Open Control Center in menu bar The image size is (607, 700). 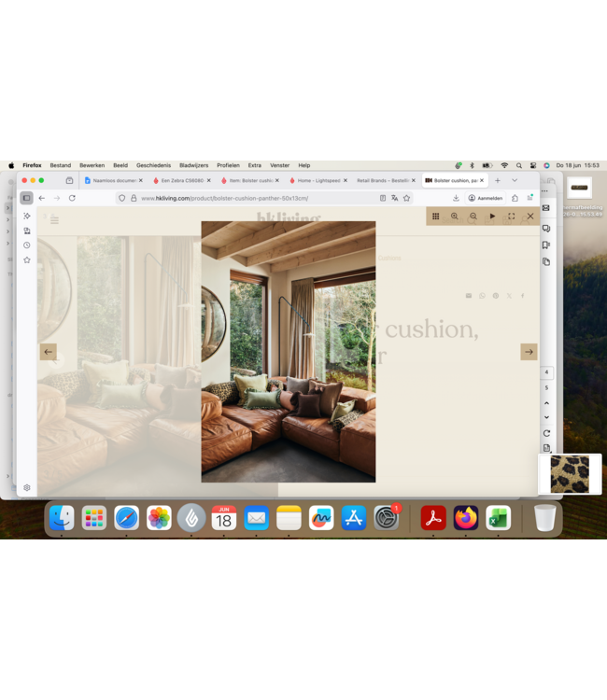[x=533, y=165]
